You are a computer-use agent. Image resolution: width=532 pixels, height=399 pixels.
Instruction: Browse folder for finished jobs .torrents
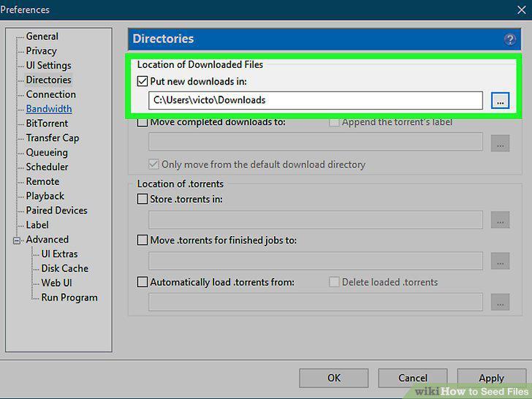500,261
